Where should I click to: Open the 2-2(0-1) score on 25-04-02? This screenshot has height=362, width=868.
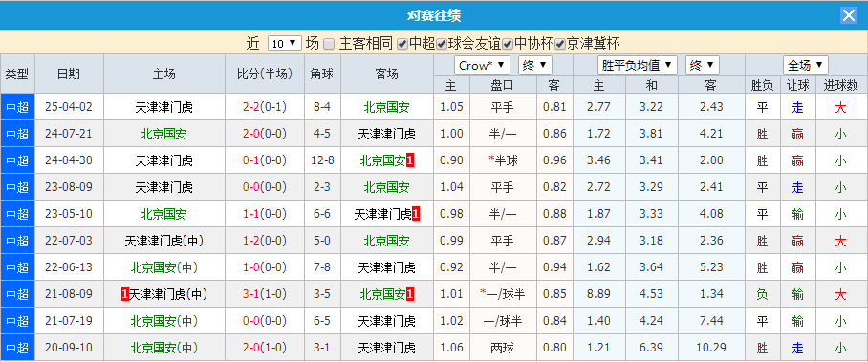(265, 107)
